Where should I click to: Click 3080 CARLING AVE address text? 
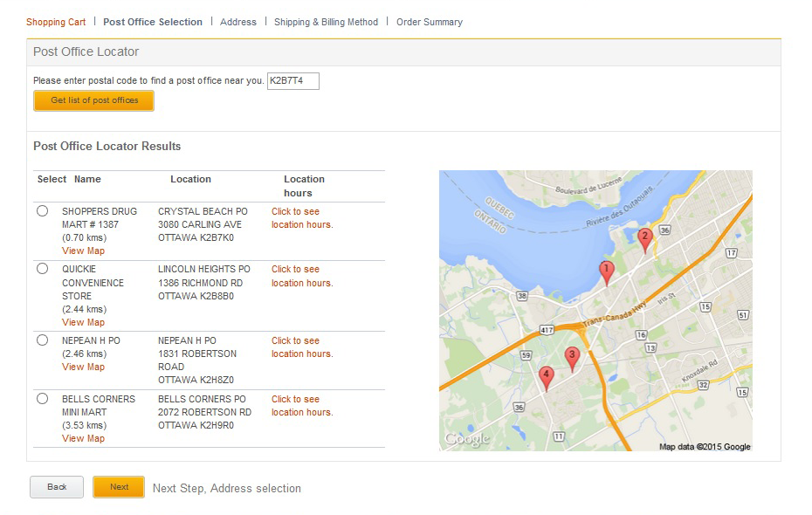coord(200,224)
